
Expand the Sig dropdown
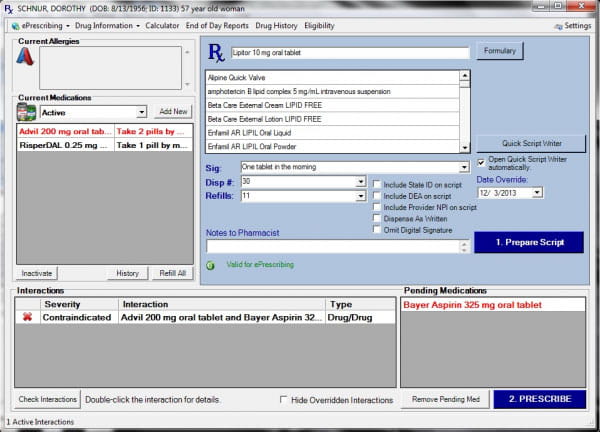464,167
